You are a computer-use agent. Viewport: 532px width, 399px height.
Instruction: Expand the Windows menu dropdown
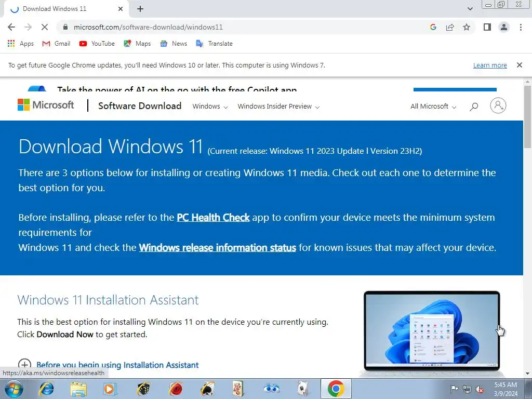[210, 106]
